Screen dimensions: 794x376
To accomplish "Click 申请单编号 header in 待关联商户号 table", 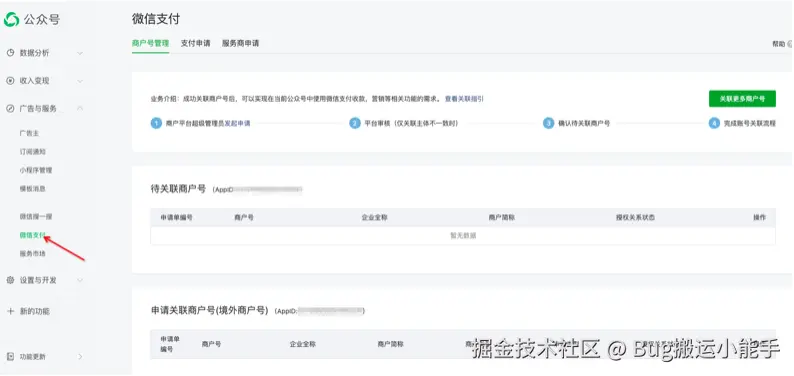I will tap(176, 217).
